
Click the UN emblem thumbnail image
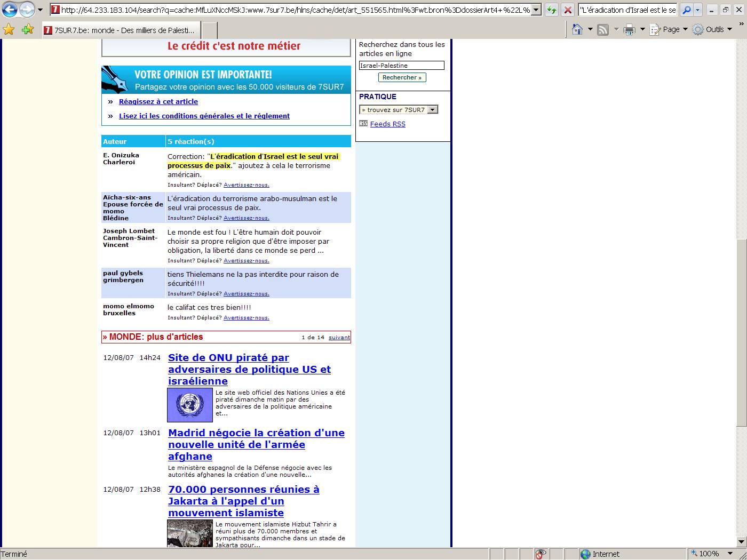pos(190,405)
